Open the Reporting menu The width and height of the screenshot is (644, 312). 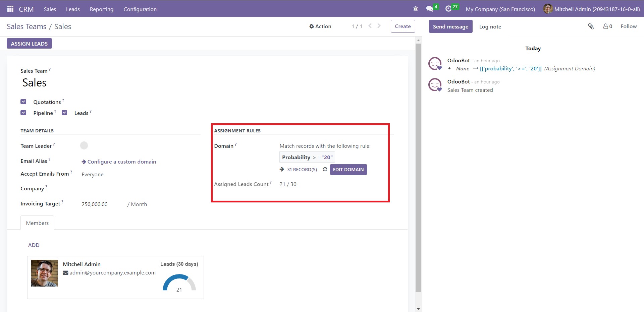pyautogui.click(x=102, y=9)
